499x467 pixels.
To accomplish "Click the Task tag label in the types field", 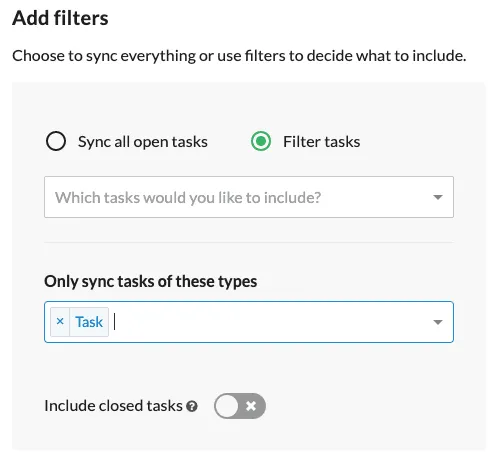I will (x=89, y=322).
